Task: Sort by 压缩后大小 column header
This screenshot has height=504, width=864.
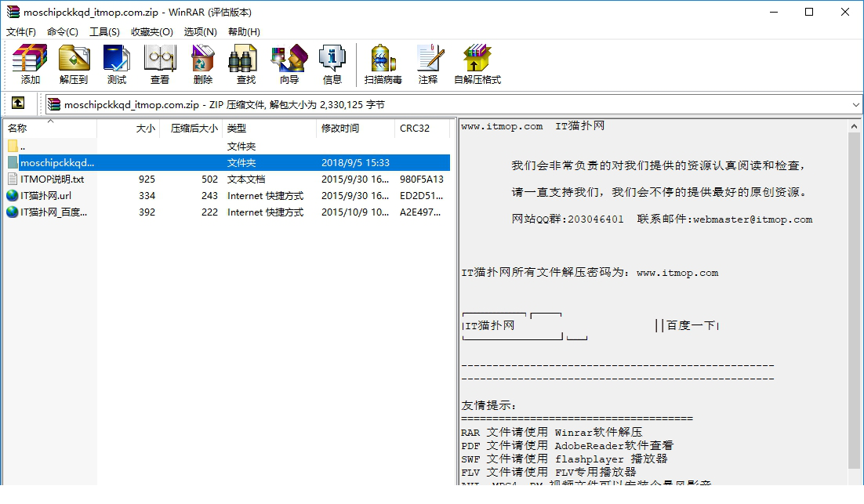Action: 191,129
